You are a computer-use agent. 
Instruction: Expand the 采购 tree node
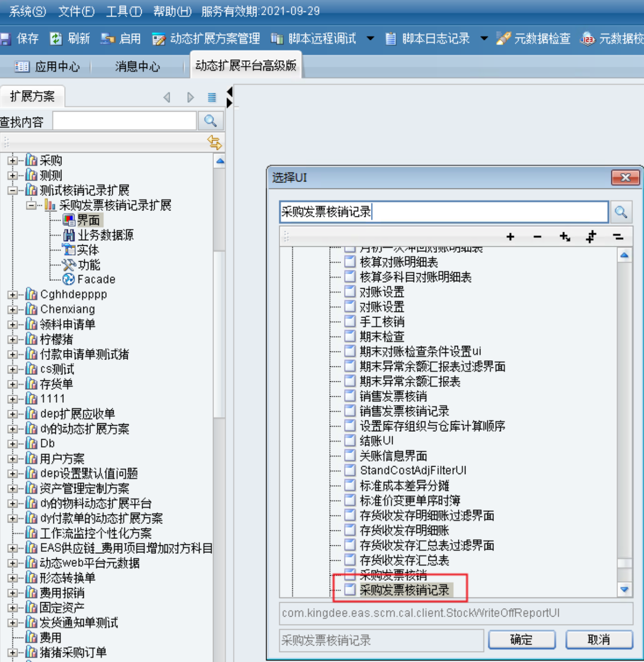point(12,161)
